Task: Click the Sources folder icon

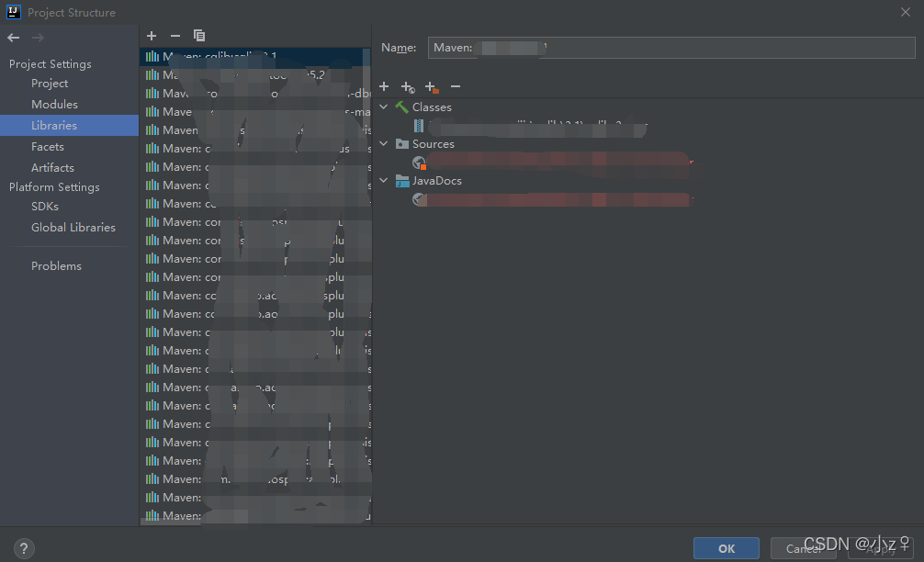Action: click(x=402, y=144)
